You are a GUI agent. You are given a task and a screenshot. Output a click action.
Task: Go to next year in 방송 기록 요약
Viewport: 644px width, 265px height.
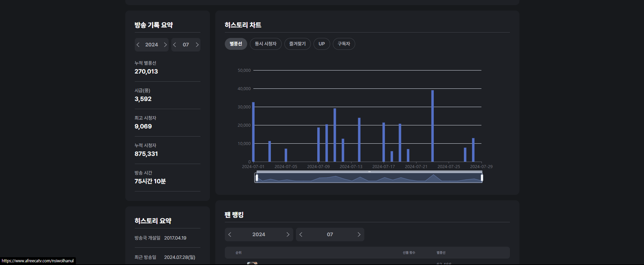(x=165, y=45)
